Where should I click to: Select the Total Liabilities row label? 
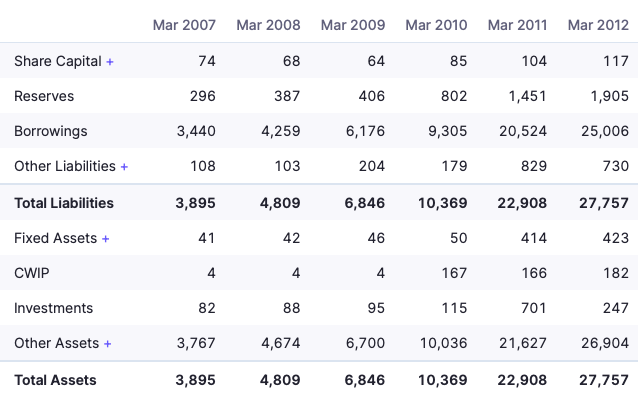click(x=64, y=203)
